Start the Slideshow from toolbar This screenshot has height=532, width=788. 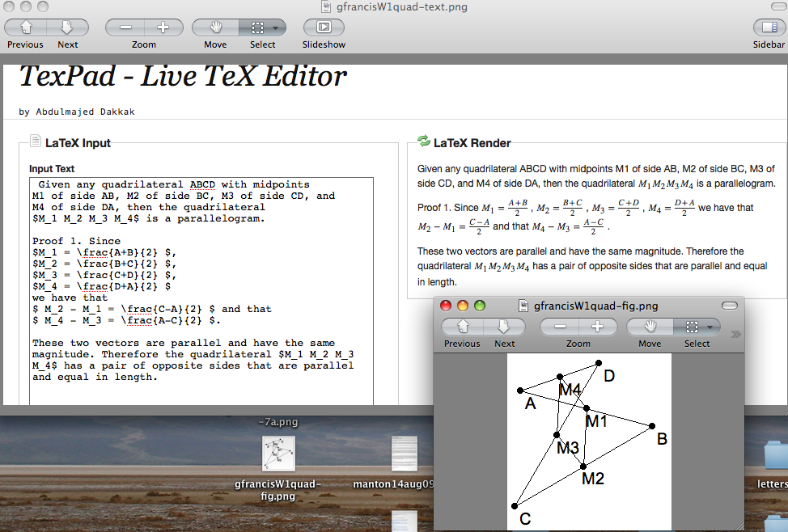coord(324,27)
